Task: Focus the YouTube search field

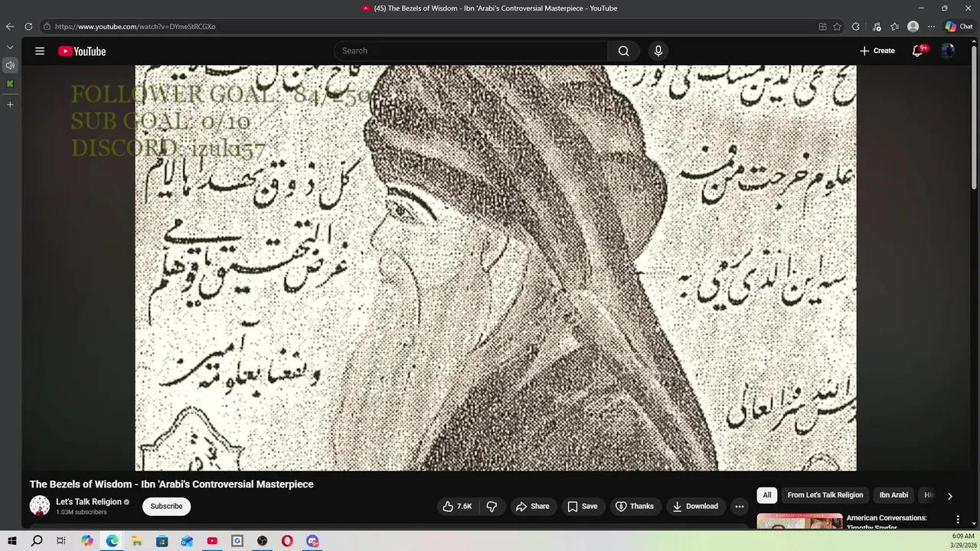Action: [x=471, y=51]
